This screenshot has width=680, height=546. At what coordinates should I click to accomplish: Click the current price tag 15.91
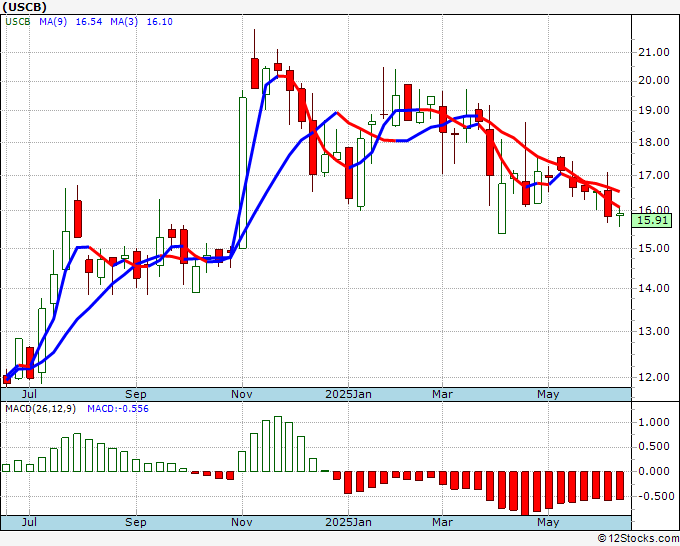click(652, 220)
